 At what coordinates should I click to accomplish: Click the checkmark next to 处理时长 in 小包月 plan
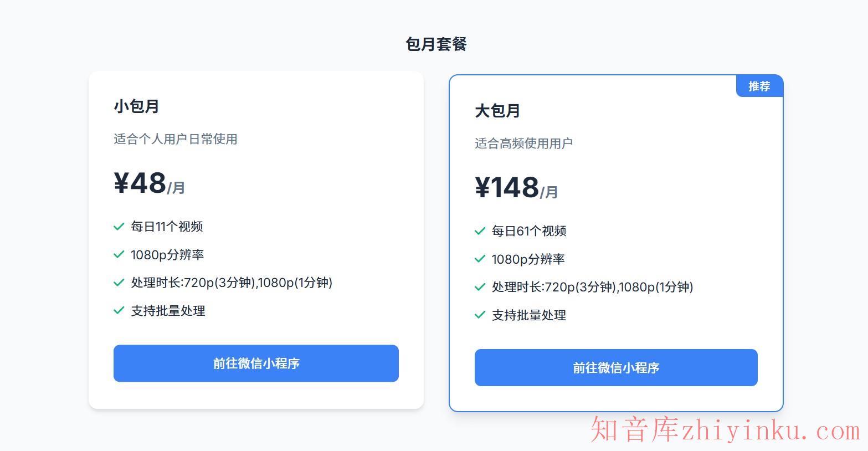click(x=118, y=283)
